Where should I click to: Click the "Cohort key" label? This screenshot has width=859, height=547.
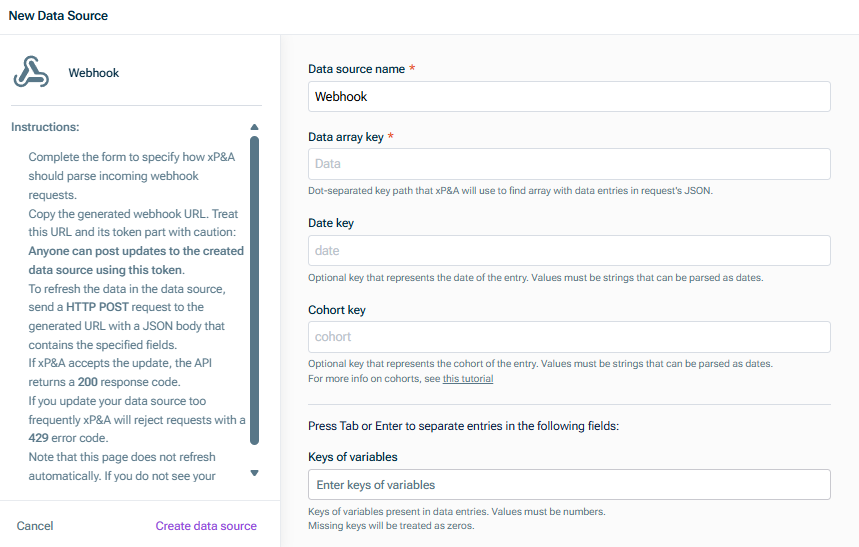[337, 310]
